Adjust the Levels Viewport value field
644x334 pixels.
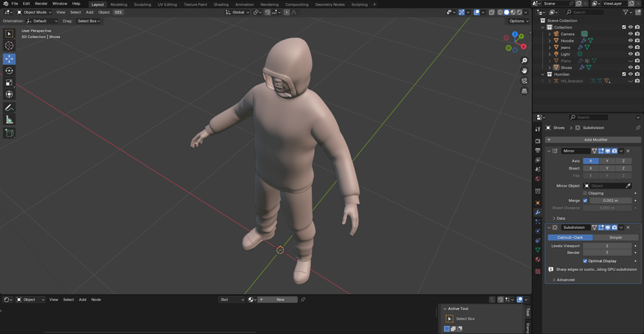(x=607, y=246)
